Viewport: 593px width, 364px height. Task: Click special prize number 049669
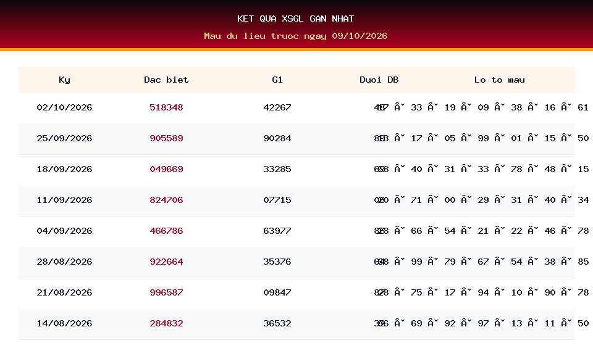pos(166,169)
